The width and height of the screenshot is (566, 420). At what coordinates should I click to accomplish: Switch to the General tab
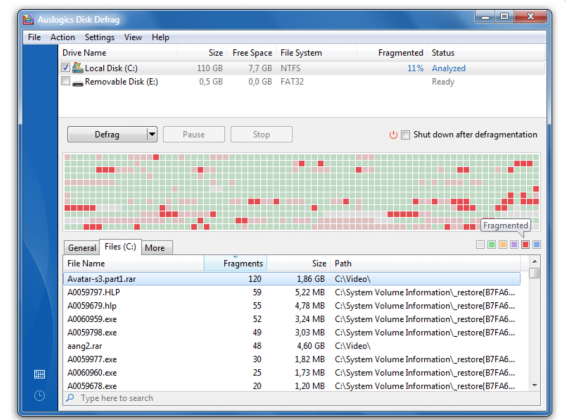[x=82, y=248]
